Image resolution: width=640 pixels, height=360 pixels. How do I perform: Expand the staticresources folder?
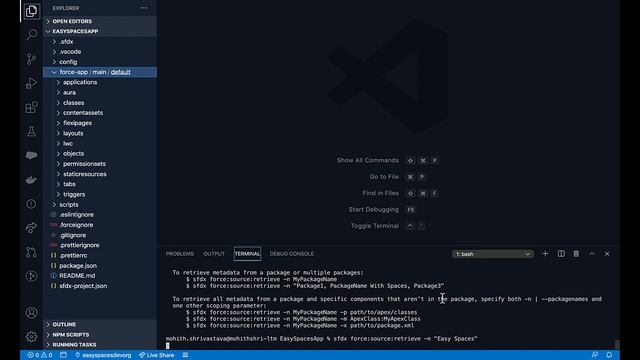(x=100, y=174)
